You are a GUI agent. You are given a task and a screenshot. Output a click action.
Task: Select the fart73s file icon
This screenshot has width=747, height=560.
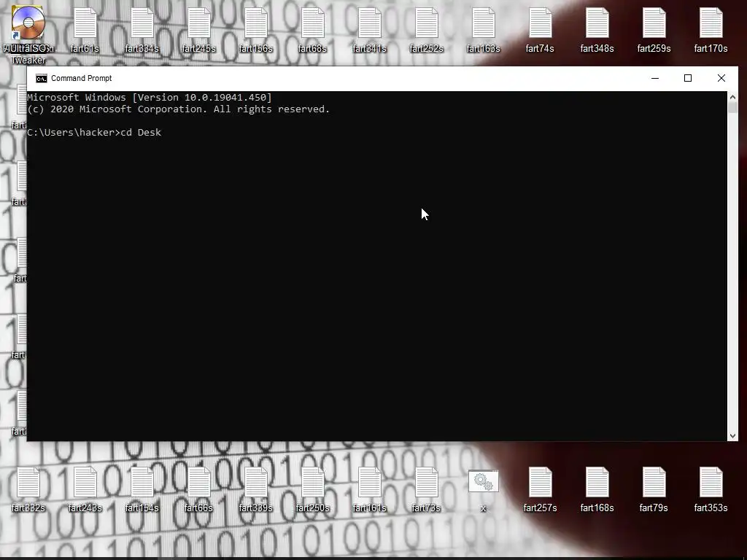427,483
